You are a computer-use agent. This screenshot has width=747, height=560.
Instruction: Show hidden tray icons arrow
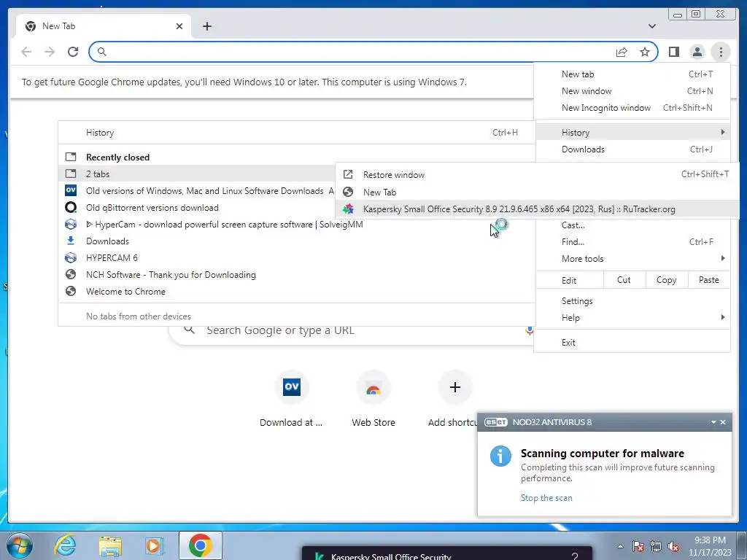coord(620,546)
